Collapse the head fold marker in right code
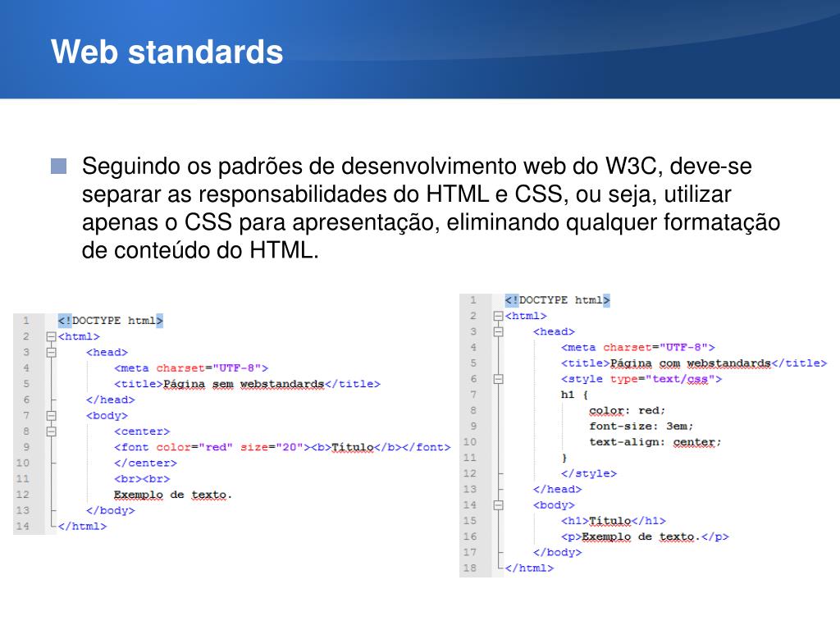This screenshot has width=840, height=630. [x=498, y=331]
